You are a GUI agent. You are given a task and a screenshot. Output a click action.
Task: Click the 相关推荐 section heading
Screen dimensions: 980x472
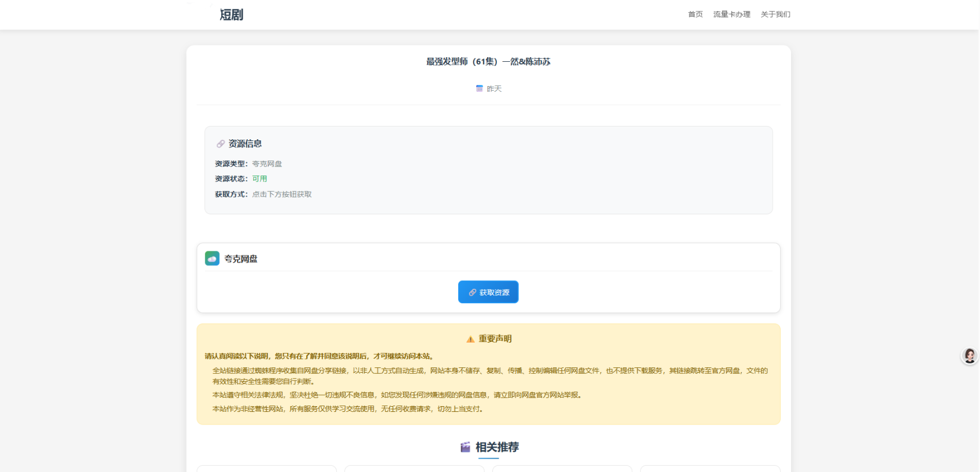(x=497, y=447)
